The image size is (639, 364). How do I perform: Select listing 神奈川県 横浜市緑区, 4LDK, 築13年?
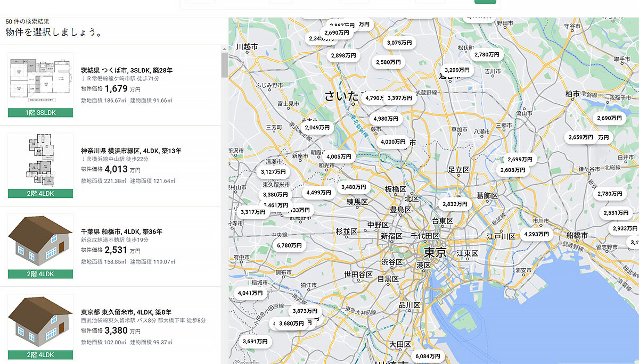(x=131, y=151)
